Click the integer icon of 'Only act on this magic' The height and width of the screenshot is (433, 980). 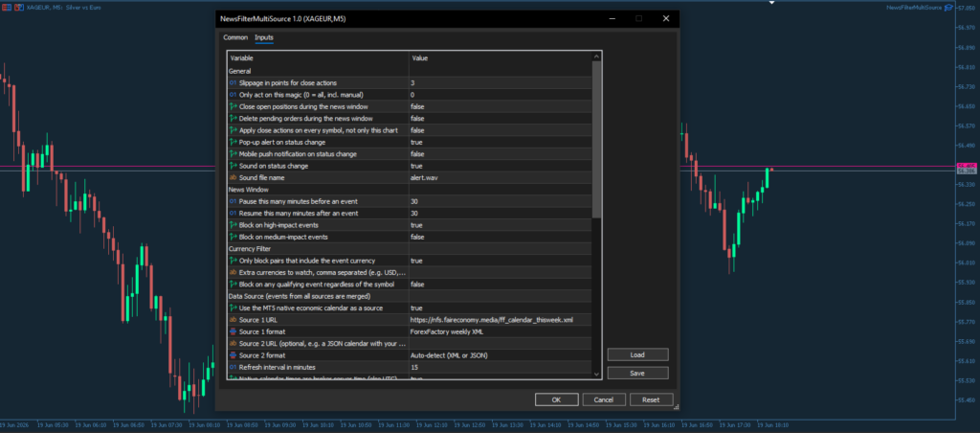pos(234,95)
